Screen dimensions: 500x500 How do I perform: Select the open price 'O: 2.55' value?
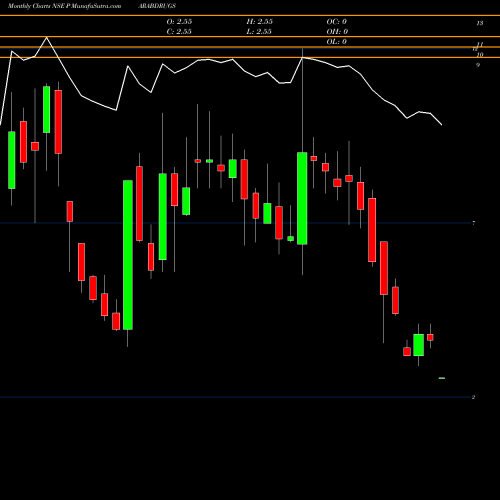[179, 22]
